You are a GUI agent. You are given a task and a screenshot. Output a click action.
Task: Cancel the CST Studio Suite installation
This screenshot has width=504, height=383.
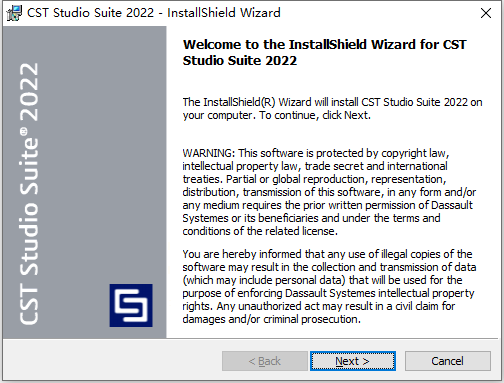tap(448, 361)
